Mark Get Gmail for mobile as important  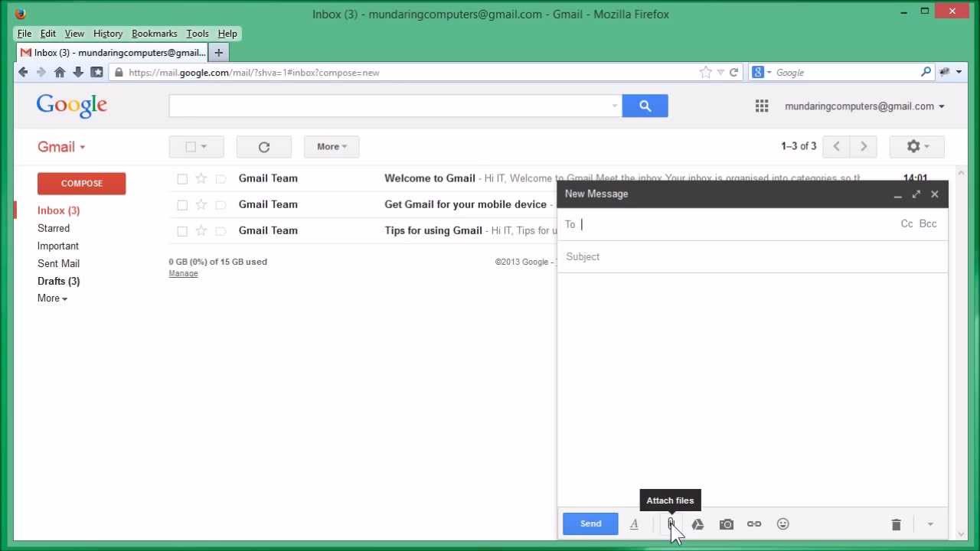(220, 205)
